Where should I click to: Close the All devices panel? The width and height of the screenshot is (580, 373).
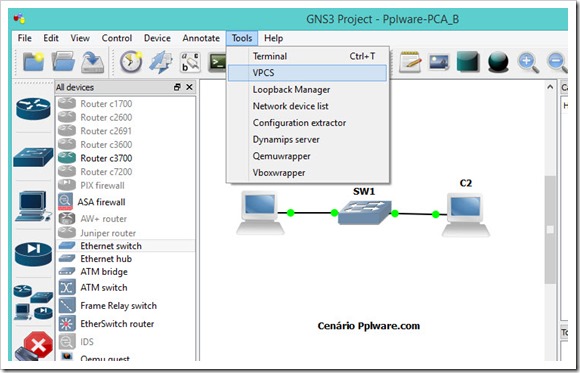[x=189, y=87]
